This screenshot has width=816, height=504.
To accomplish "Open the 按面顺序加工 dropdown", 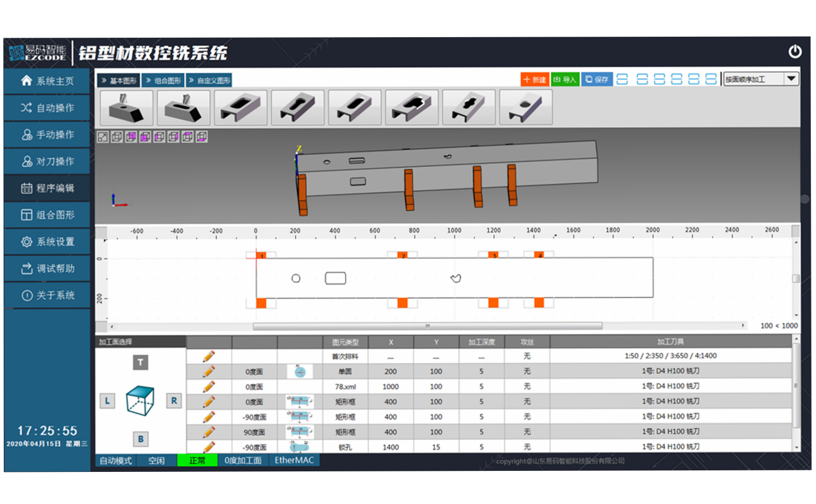I will (x=791, y=79).
